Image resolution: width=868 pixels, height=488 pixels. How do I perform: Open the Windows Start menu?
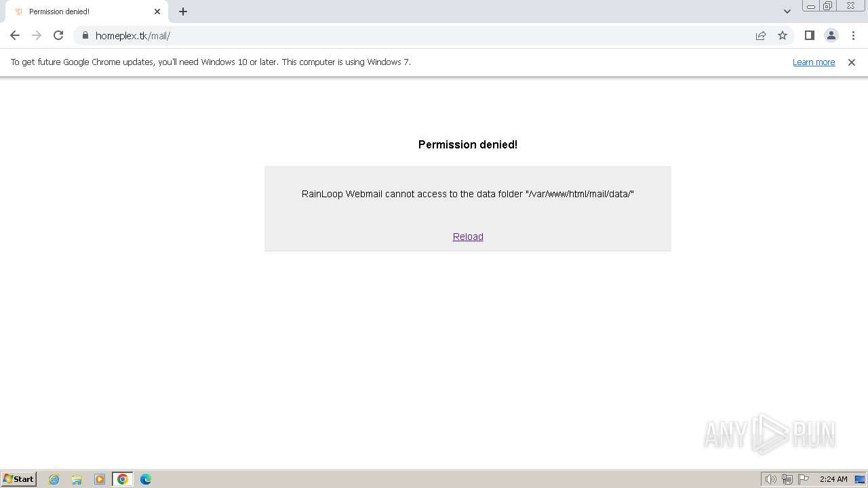pyautogui.click(x=19, y=479)
